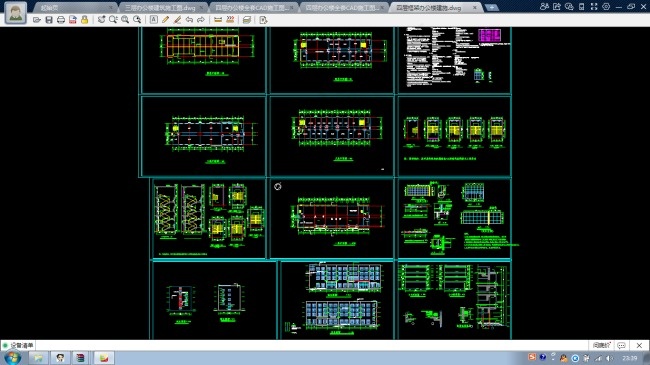650x365 pixels.
Task: Print the current drawing
Action: 61,20
